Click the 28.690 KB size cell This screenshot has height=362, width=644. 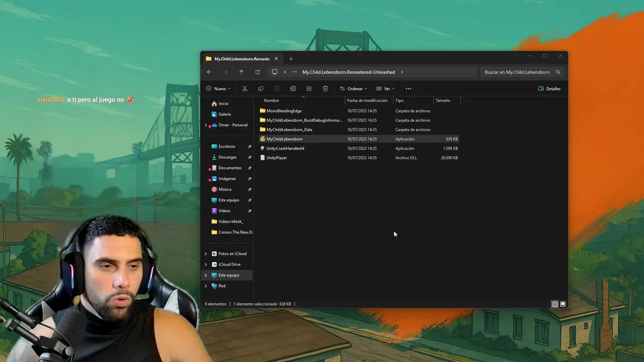[449, 158]
